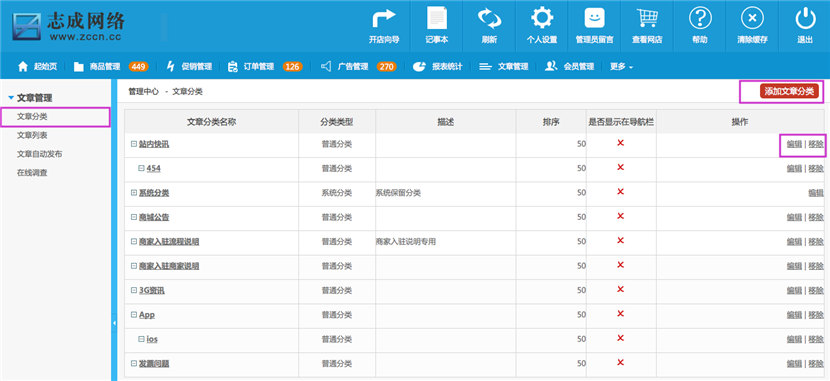The width and height of the screenshot is (830, 381).
Task: Click the 排序 value of 站内快讯
Action: (x=581, y=144)
